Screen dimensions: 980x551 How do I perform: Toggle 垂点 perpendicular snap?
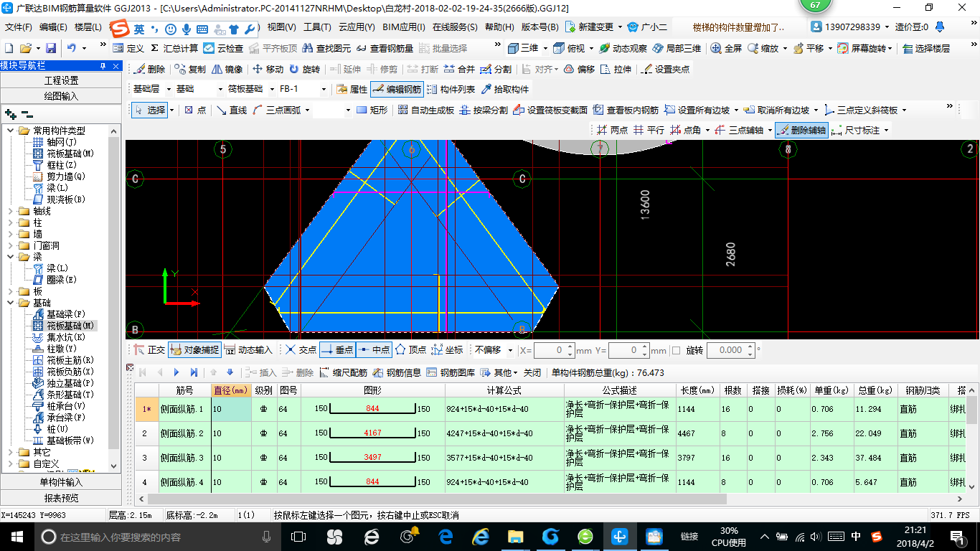(x=337, y=350)
